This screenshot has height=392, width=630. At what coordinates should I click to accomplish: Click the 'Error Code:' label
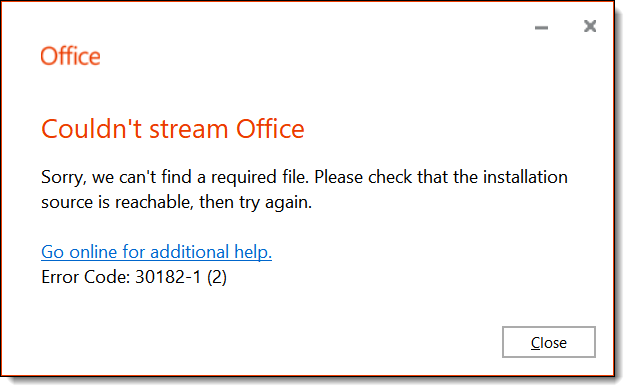(85, 277)
